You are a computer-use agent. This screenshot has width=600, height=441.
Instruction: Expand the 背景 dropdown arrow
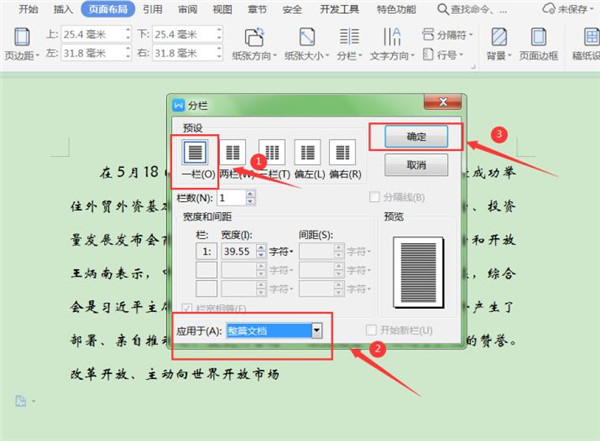[510, 56]
